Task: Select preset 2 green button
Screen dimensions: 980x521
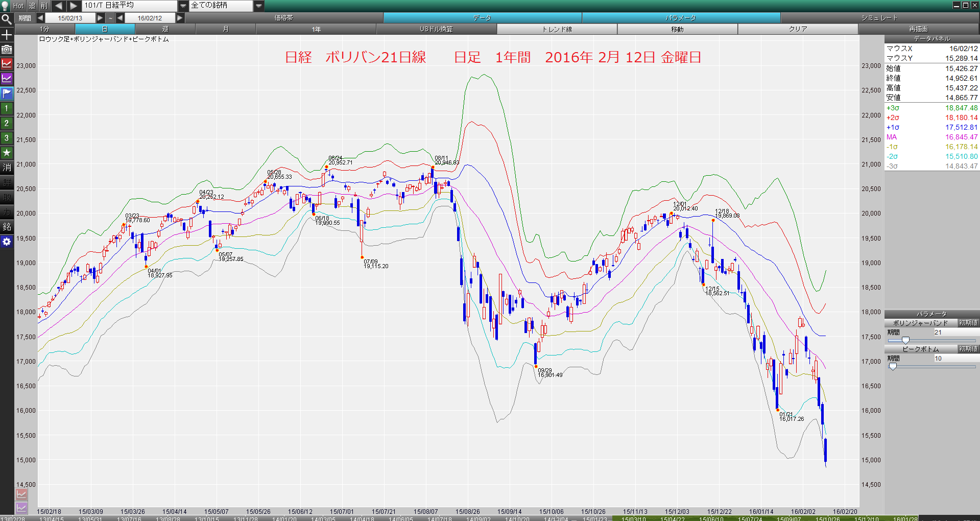Action: tap(7, 123)
